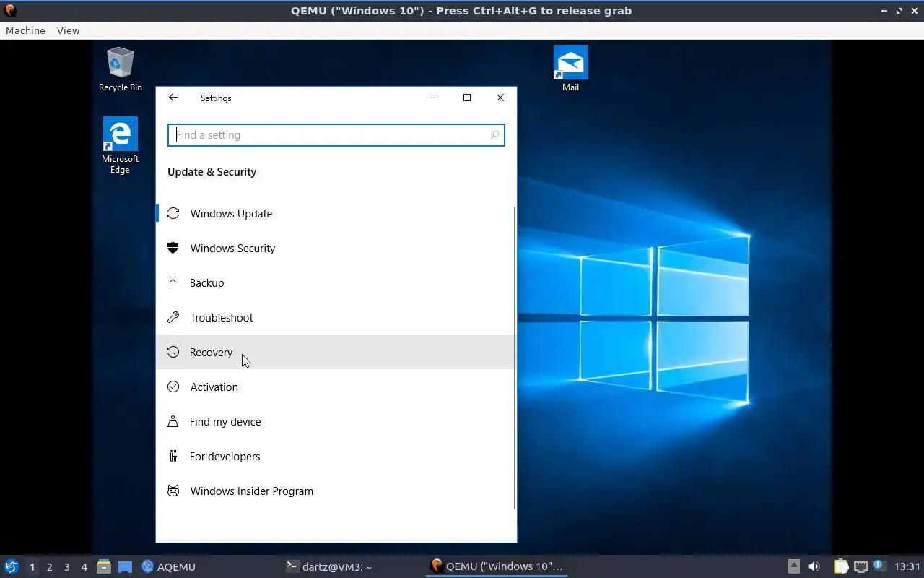Switch to workspace 1 in host panel
This screenshot has height=578, width=924.
click(32, 566)
